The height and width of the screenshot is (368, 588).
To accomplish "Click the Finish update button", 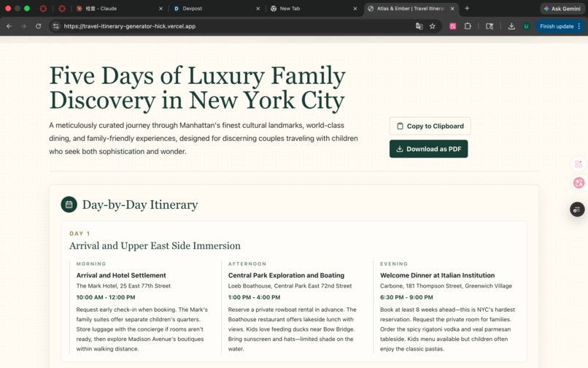I will [x=557, y=26].
